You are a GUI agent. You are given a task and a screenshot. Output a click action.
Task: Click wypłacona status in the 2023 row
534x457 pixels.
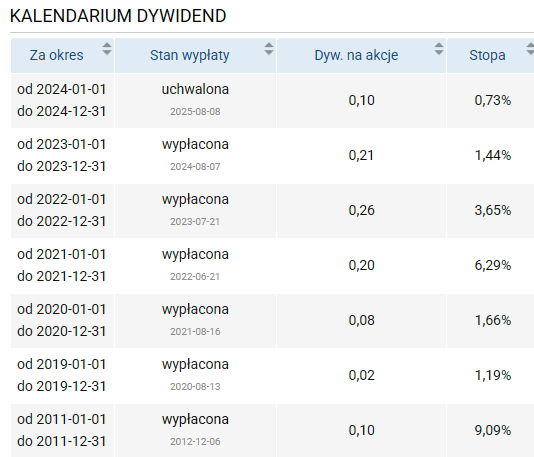pyautogui.click(x=195, y=145)
